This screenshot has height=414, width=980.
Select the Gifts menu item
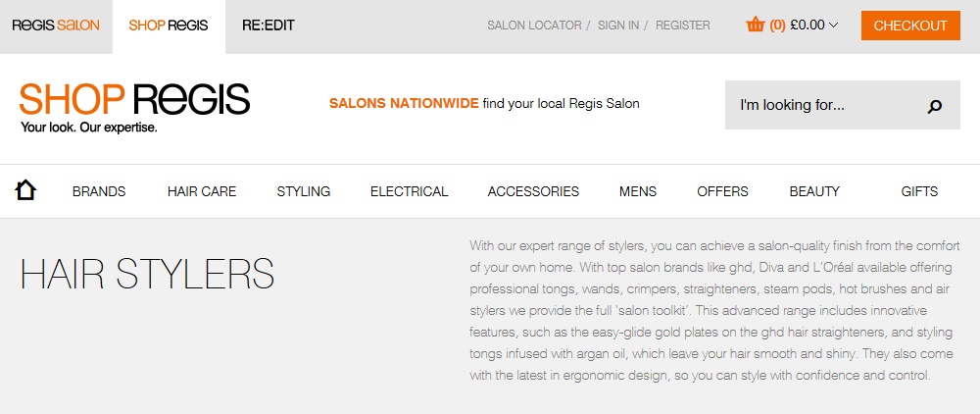pos(919,191)
